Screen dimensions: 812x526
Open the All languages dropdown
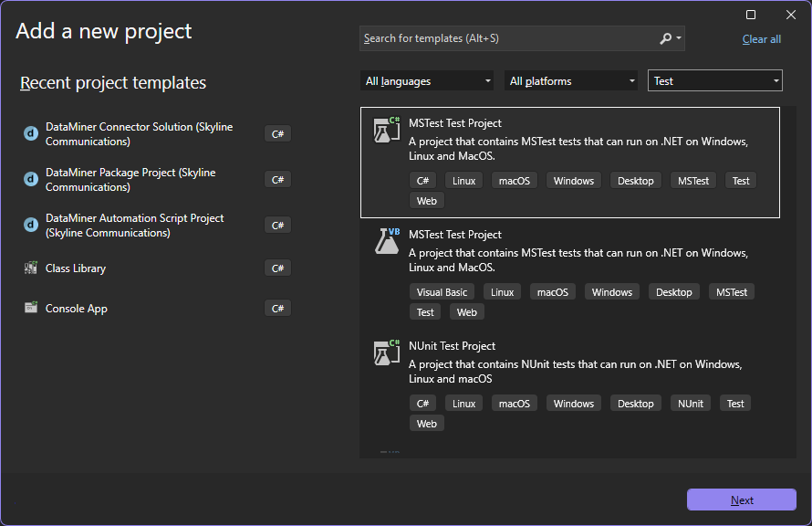pyautogui.click(x=427, y=81)
